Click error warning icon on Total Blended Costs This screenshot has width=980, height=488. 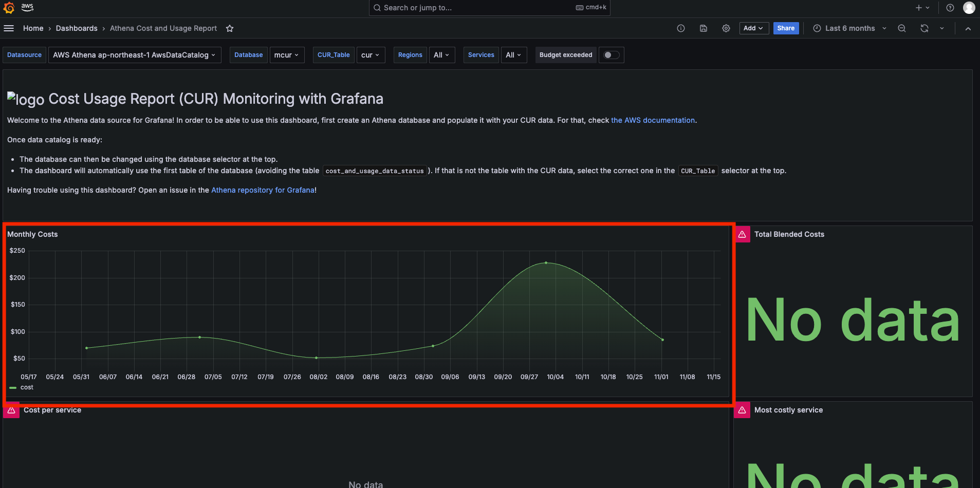click(742, 234)
